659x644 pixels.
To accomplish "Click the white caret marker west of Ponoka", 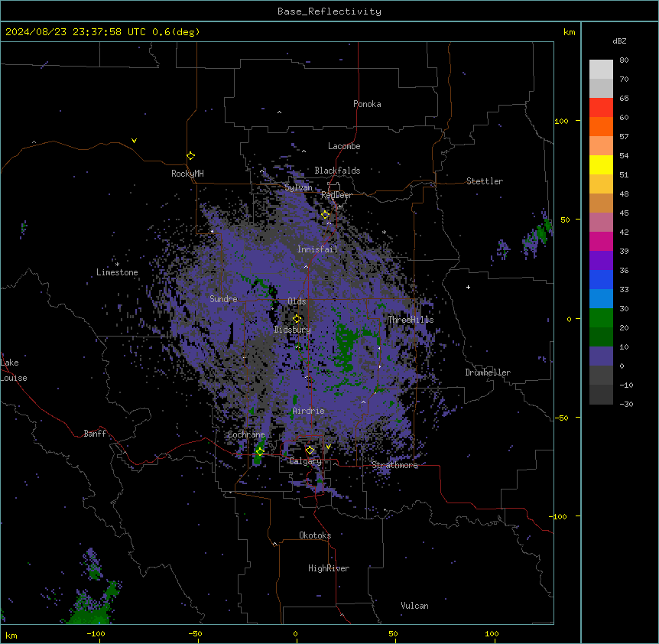I will [x=279, y=112].
